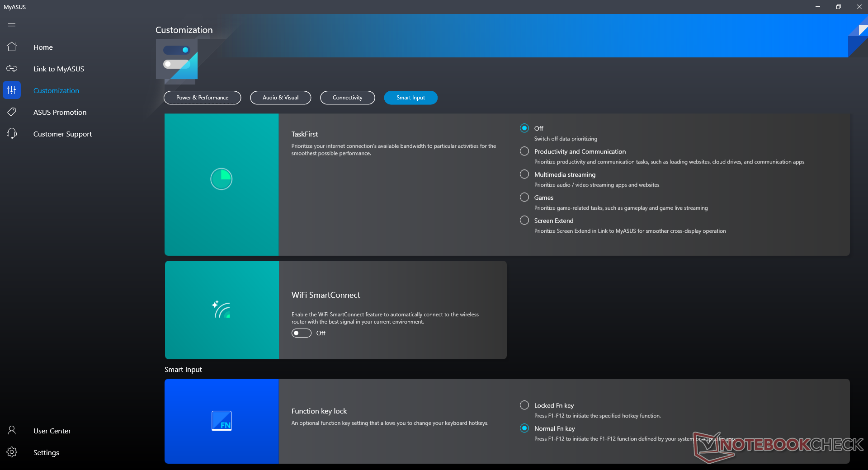The width and height of the screenshot is (868, 470).
Task: Click the Function key lock FN icon
Action: (222, 421)
